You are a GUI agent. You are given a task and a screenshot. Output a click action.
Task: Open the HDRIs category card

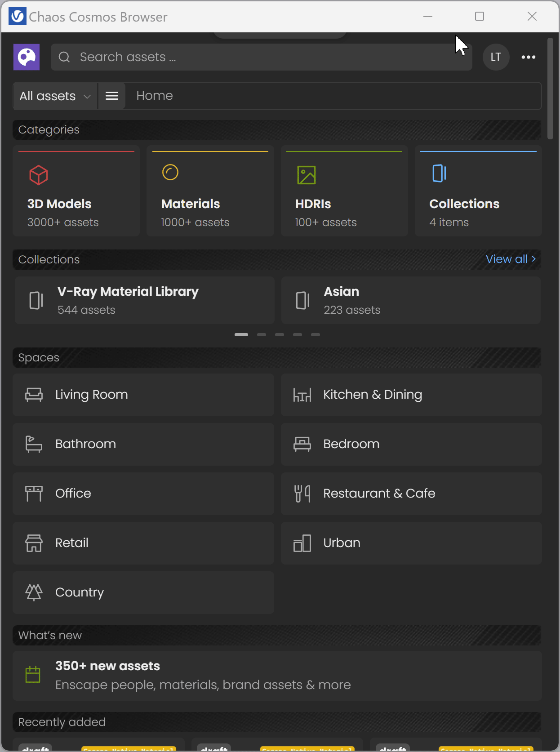click(344, 191)
